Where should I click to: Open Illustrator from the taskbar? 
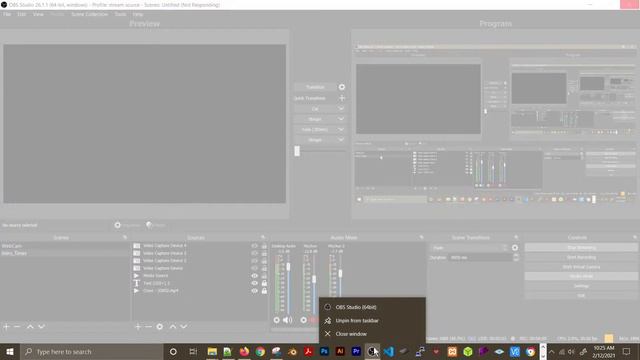340,351
